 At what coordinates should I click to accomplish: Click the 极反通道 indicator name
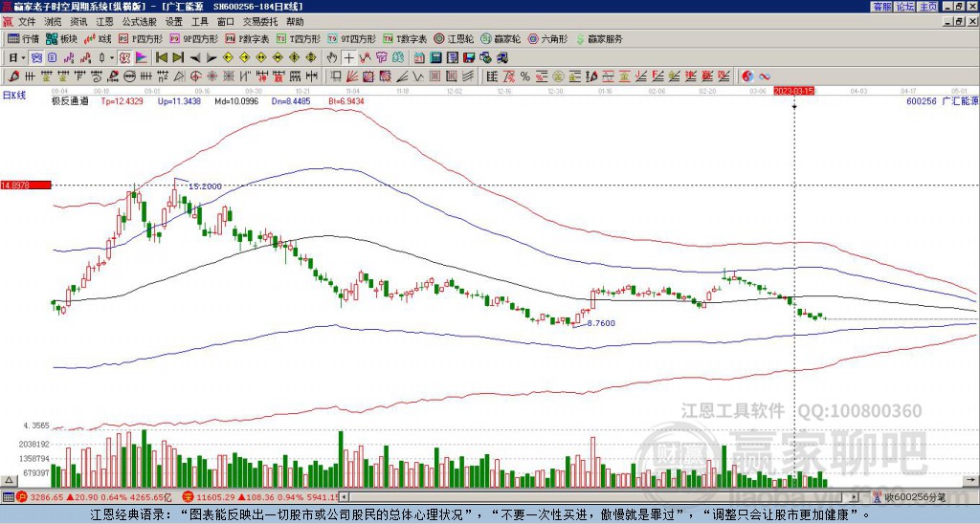coord(70,100)
